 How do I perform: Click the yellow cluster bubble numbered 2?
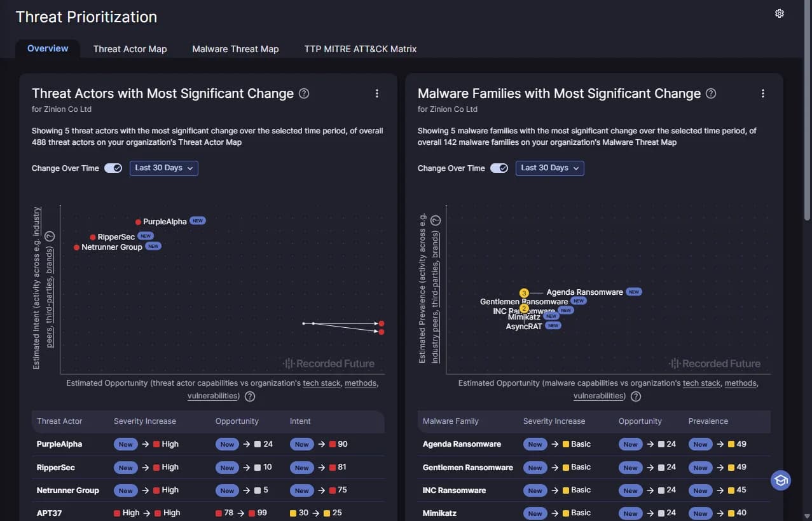(524, 308)
